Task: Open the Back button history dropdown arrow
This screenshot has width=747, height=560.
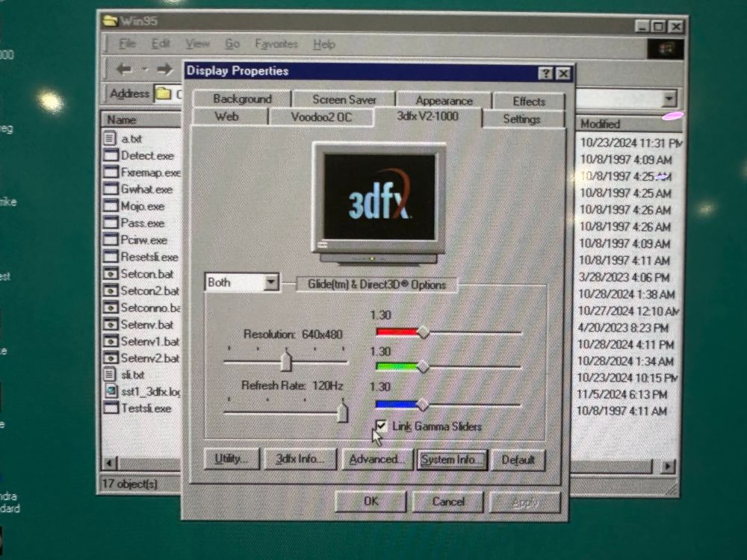Action: point(145,69)
